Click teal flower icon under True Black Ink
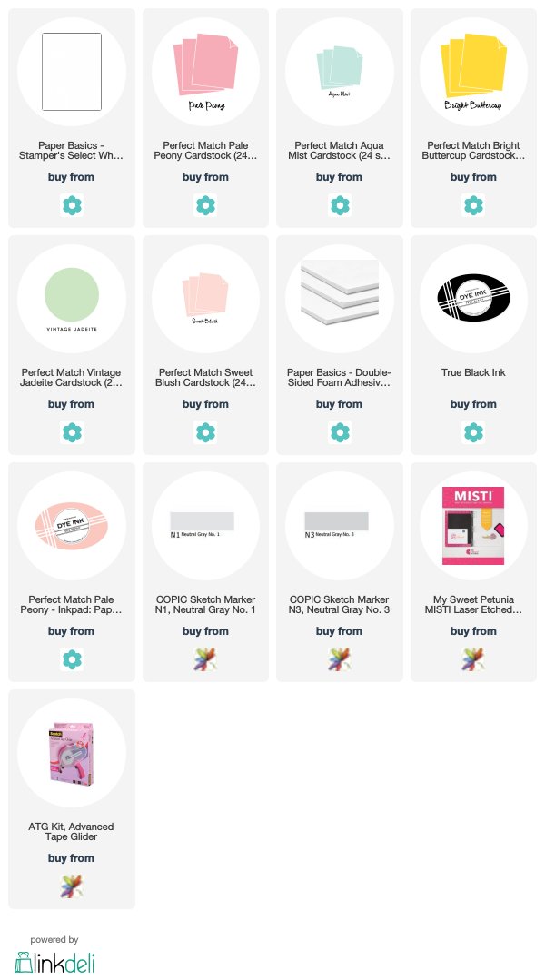 click(x=473, y=432)
